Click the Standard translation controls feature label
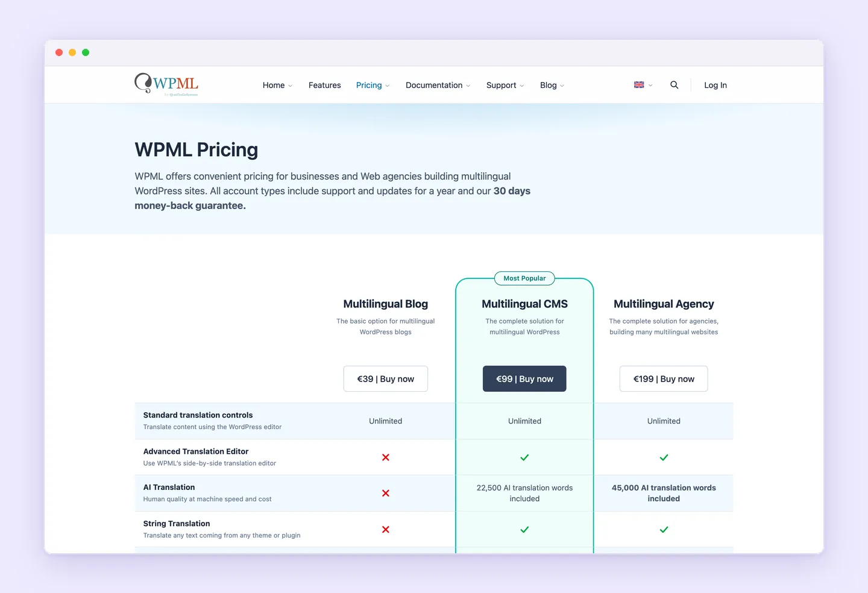This screenshot has height=593, width=868. 198,415
